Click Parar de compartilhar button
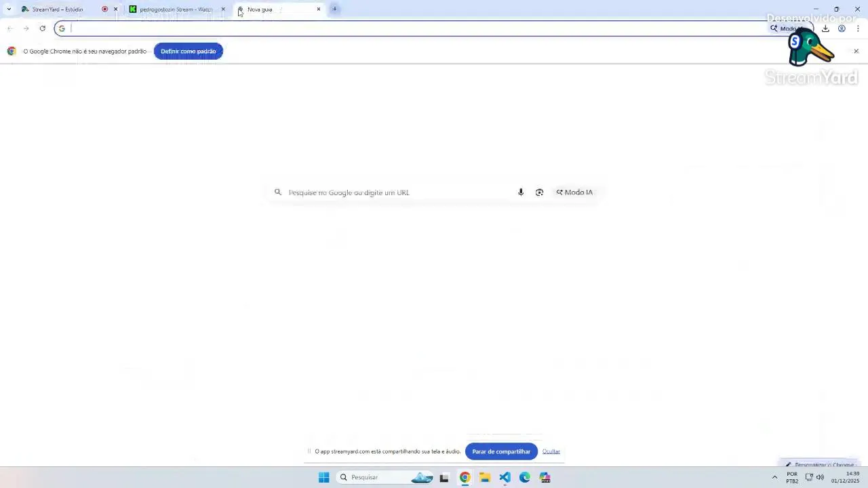 [501, 451]
